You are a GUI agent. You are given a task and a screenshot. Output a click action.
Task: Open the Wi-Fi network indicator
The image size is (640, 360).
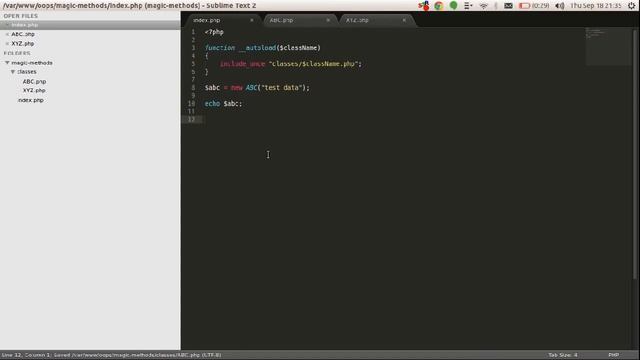click(484, 6)
